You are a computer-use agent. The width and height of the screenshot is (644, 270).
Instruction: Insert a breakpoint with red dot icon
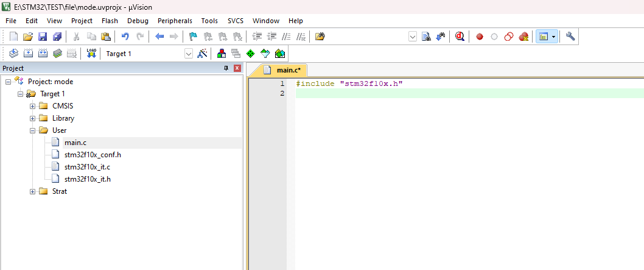pyautogui.click(x=480, y=37)
